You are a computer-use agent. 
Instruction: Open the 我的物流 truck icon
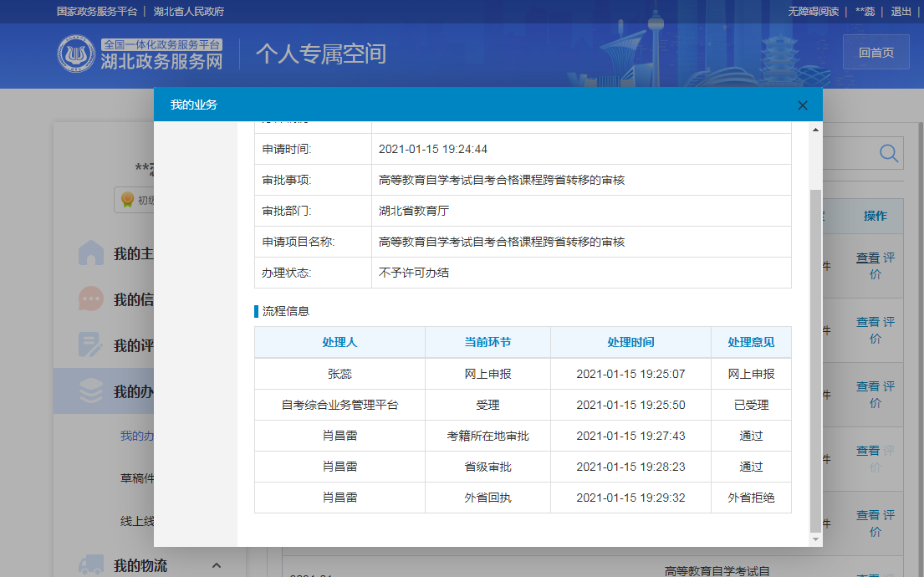(x=89, y=565)
